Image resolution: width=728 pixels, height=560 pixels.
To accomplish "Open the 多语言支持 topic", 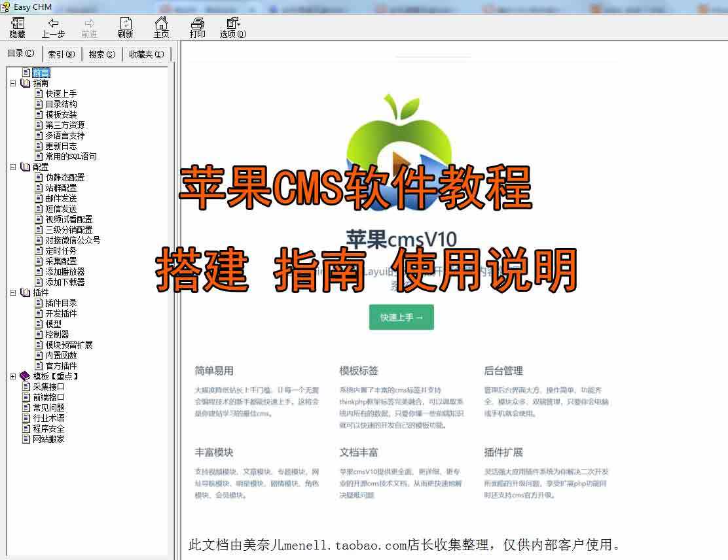I will tap(65, 135).
